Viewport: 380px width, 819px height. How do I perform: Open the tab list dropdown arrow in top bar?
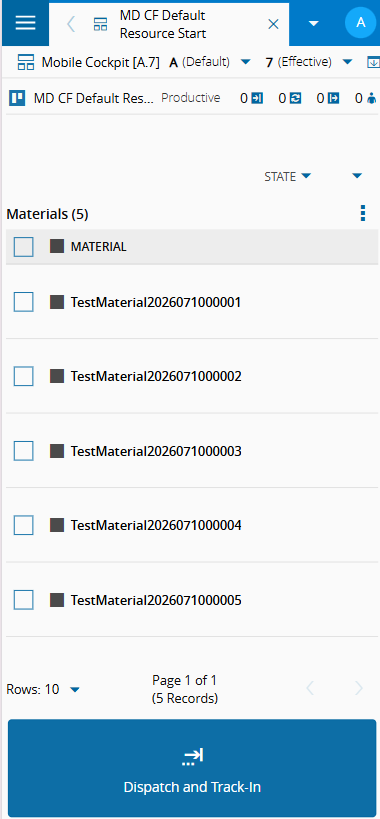314,24
